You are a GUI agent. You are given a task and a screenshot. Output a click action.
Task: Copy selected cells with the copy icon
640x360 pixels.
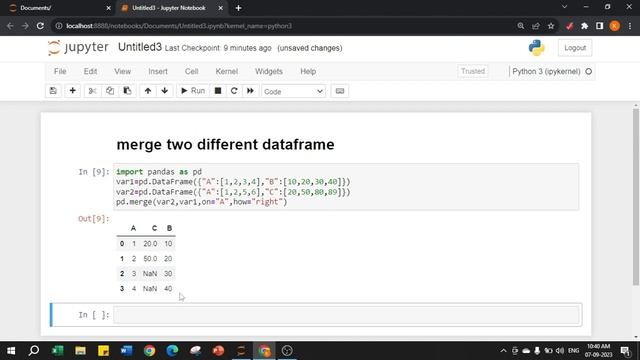coord(110,91)
